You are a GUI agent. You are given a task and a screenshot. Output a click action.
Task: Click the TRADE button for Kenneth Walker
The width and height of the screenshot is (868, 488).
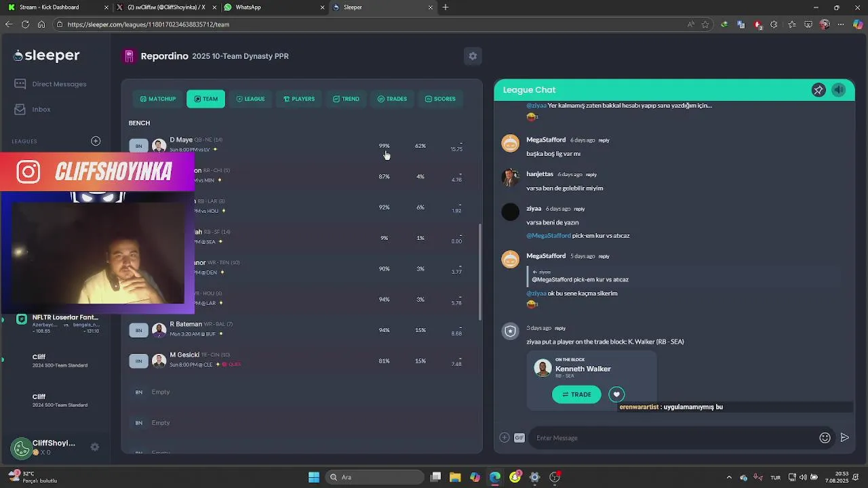point(576,394)
